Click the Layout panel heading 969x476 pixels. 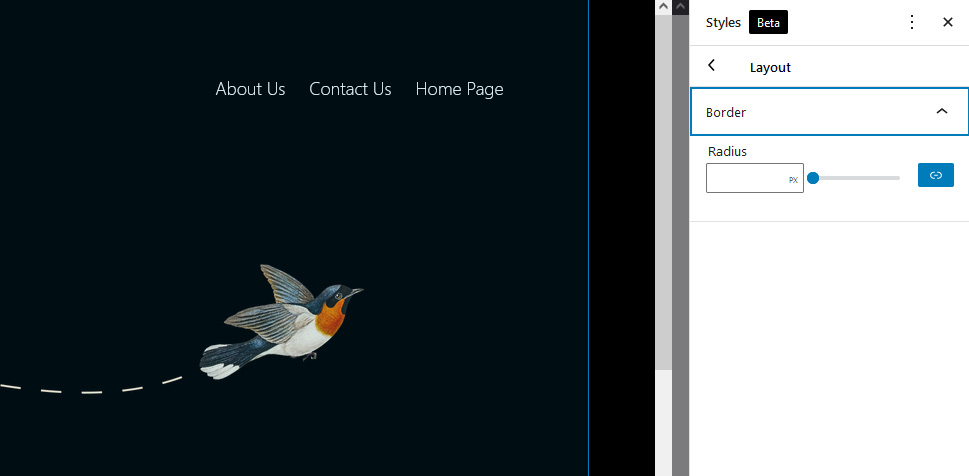[x=770, y=67]
